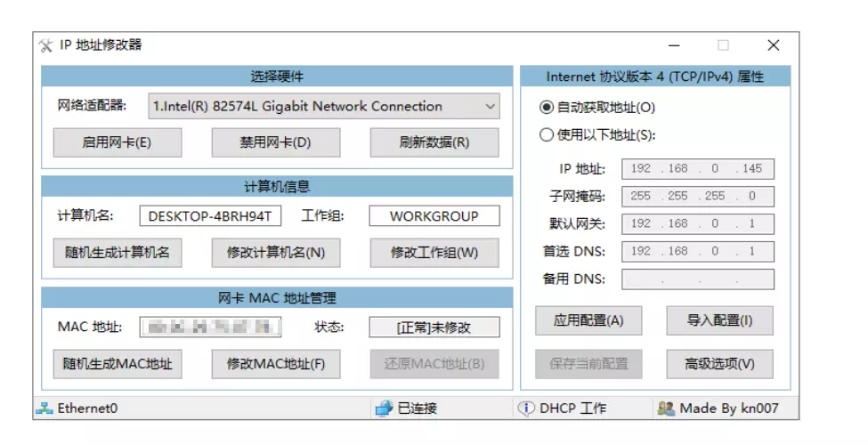
Task: Click the Ethernet0 network icon in status bar
Action: coord(44,409)
